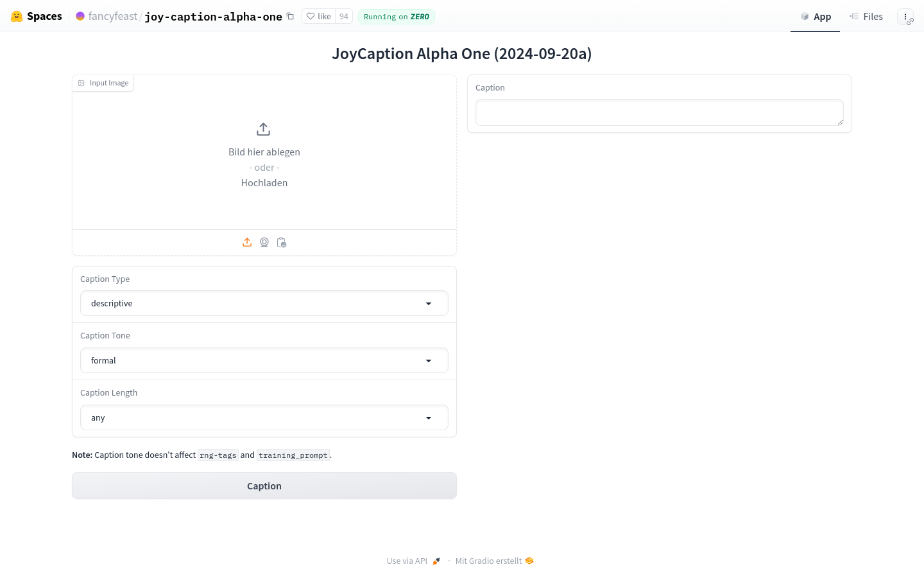
Task: Click the Caption generate button
Action: coord(264,486)
